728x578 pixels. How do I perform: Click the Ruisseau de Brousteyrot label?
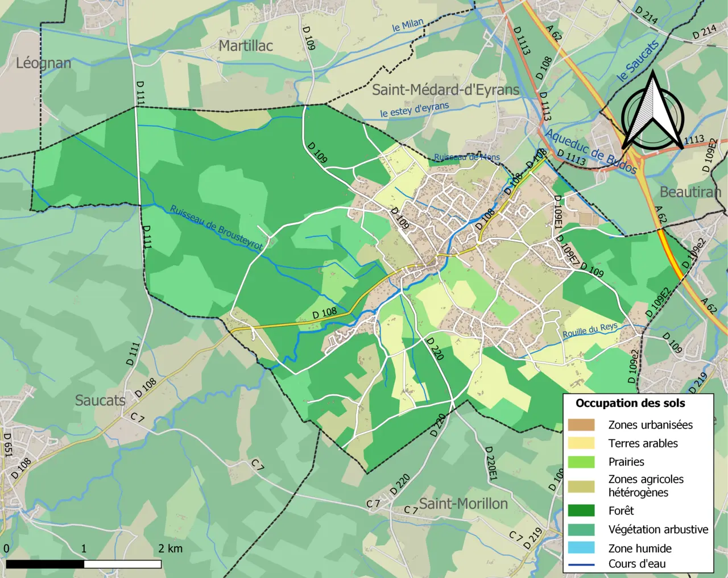click(217, 228)
